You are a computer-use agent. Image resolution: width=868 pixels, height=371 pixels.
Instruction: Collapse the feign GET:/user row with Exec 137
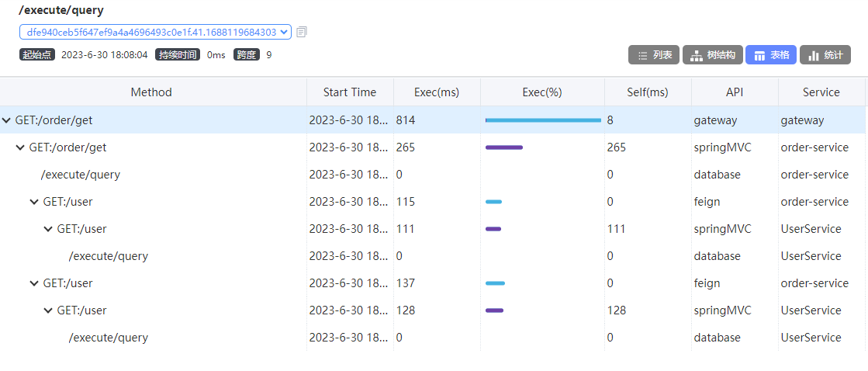click(x=34, y=283)
